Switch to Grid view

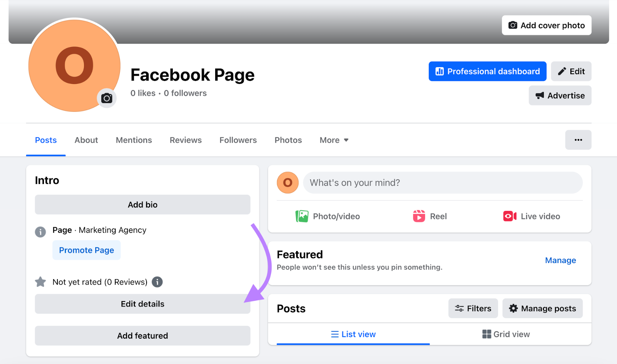coord(506,334)
